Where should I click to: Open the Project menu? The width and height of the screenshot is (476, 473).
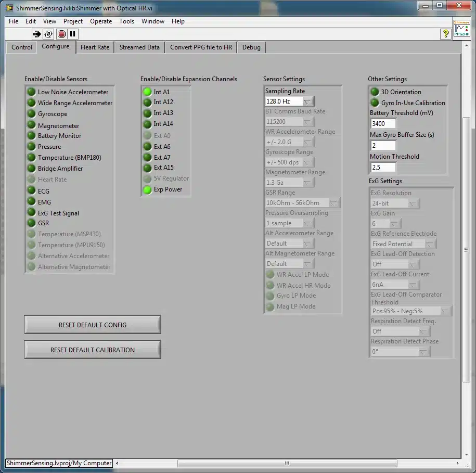tap(73, 21)
